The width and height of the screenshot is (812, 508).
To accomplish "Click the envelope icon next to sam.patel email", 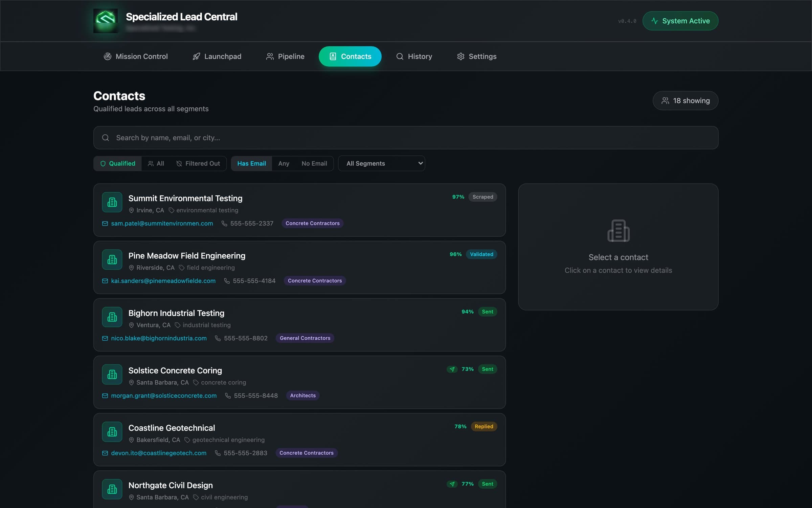I will point(105,224).
